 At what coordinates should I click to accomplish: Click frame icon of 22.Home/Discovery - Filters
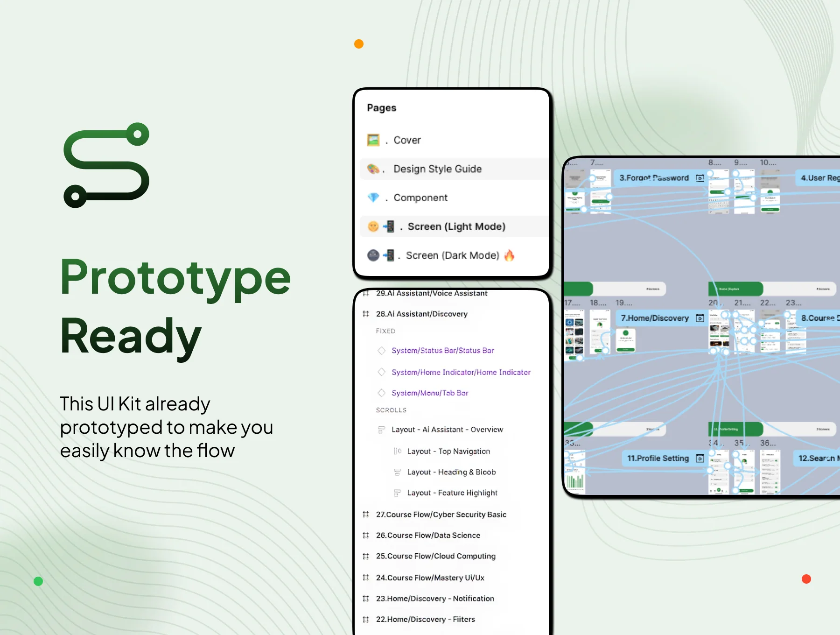366,620
